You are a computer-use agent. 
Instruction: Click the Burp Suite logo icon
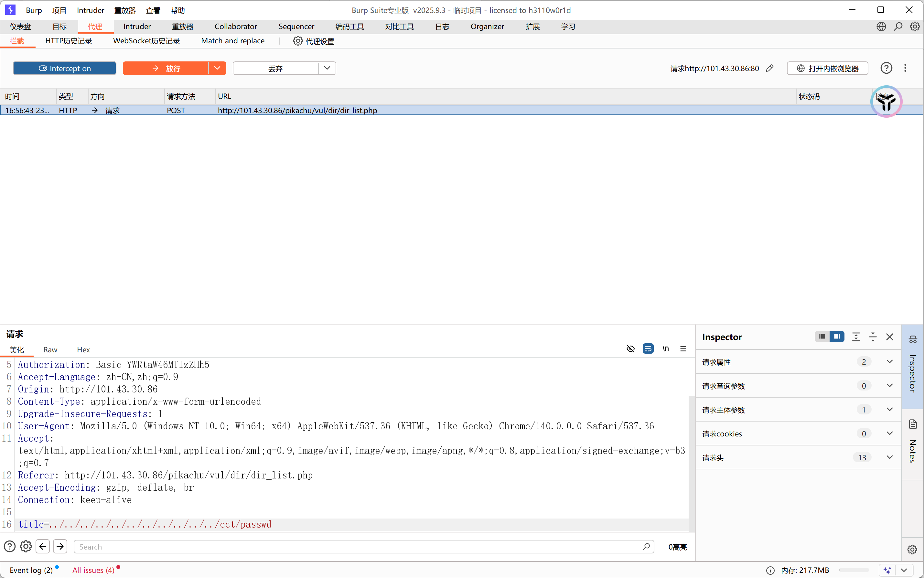(x=10, y=10)
